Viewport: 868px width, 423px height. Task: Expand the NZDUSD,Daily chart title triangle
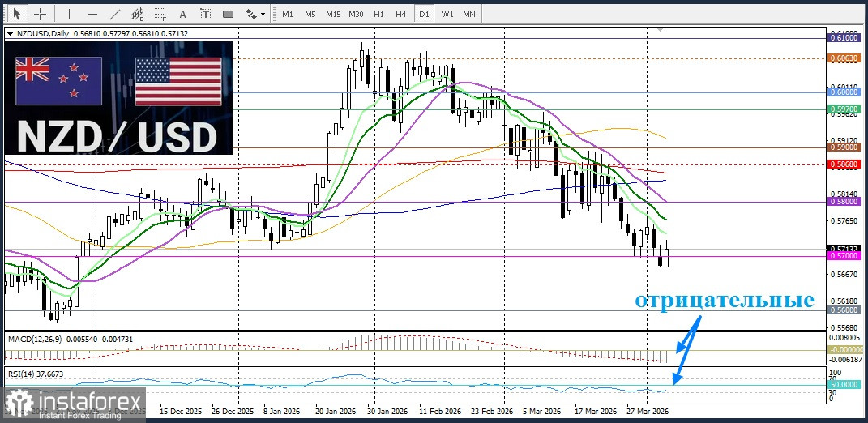pos(10,34)
